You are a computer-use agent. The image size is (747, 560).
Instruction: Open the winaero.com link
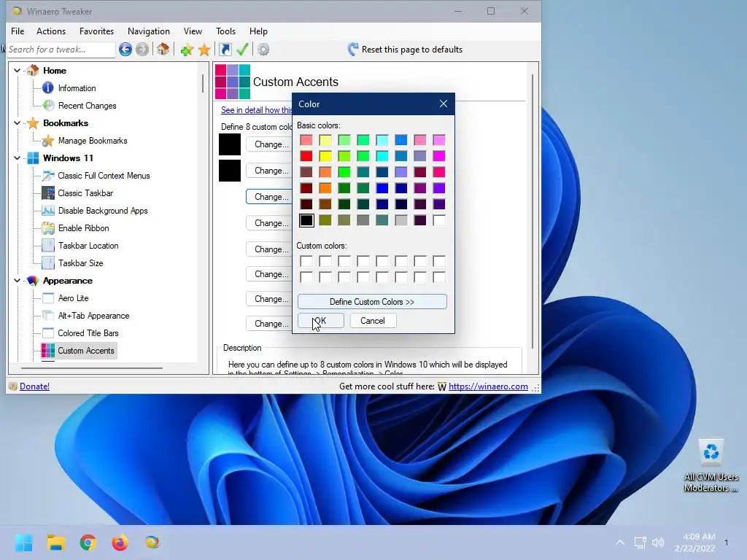click(x=488, y=386)
